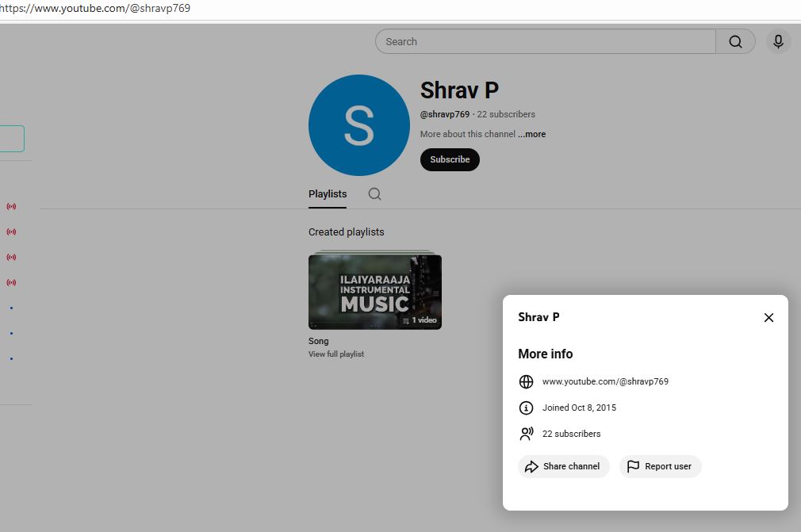Focus the YouTube Search input field
Viewport: 801px width, 532px height.
click(546, 41)
